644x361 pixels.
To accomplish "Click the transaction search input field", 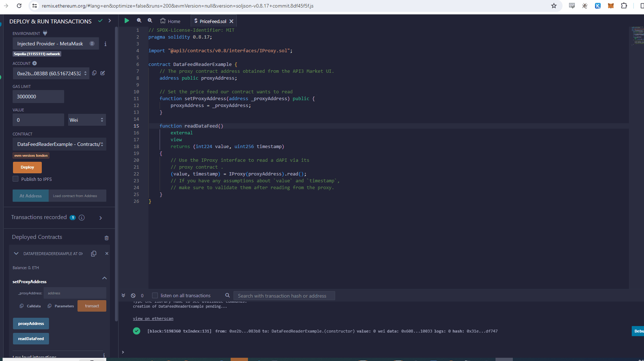I will click(x=284, y=296).
